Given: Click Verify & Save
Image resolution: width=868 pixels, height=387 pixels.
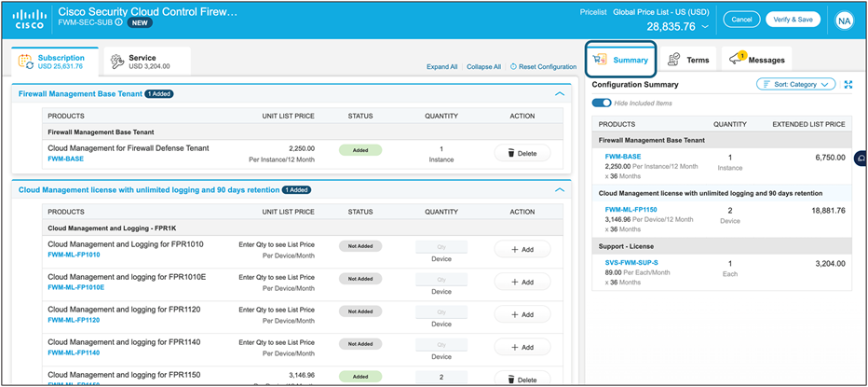Looking at the screenshot, I should (793, 20).
